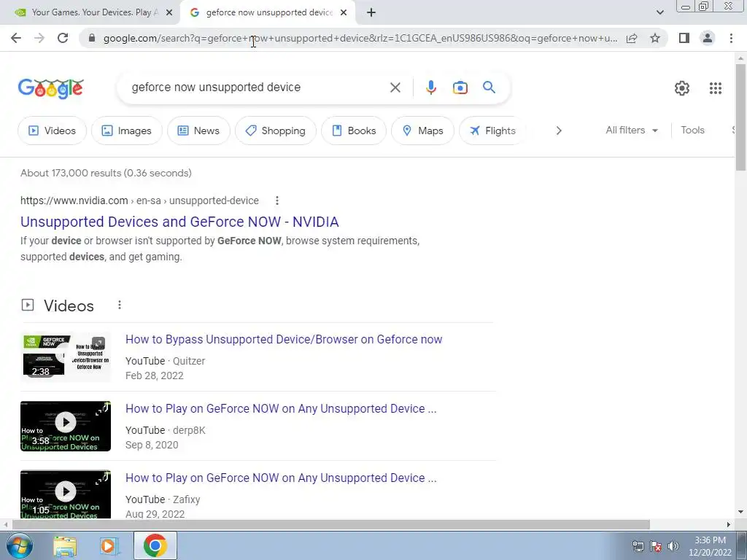This screenshot has width=747, height=560.
Task: View site info via the padlock icon
Action: (92, 38)
